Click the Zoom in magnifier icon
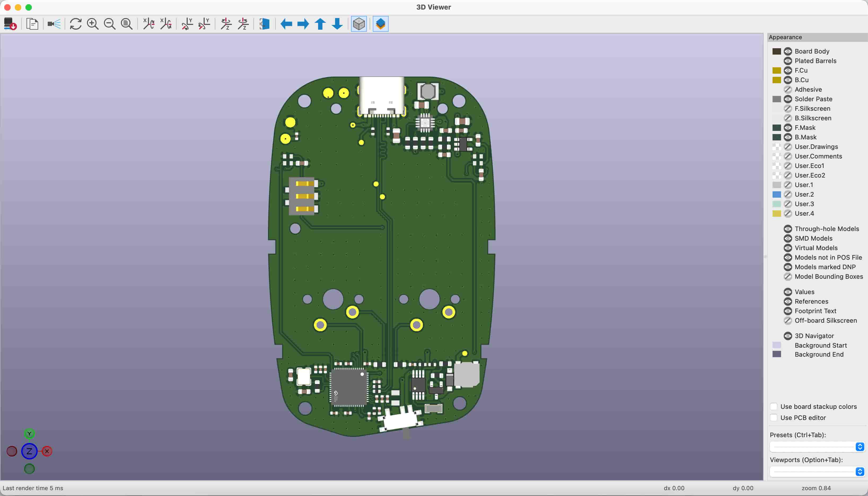The width and height of the screenshot is (868, 496). tap(93, 24)
